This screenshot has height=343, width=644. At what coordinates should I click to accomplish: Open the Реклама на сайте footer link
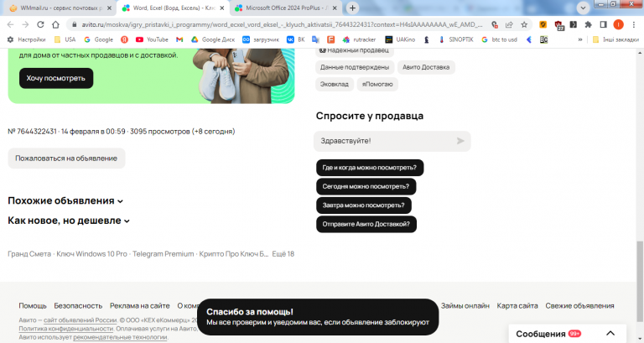140,305
